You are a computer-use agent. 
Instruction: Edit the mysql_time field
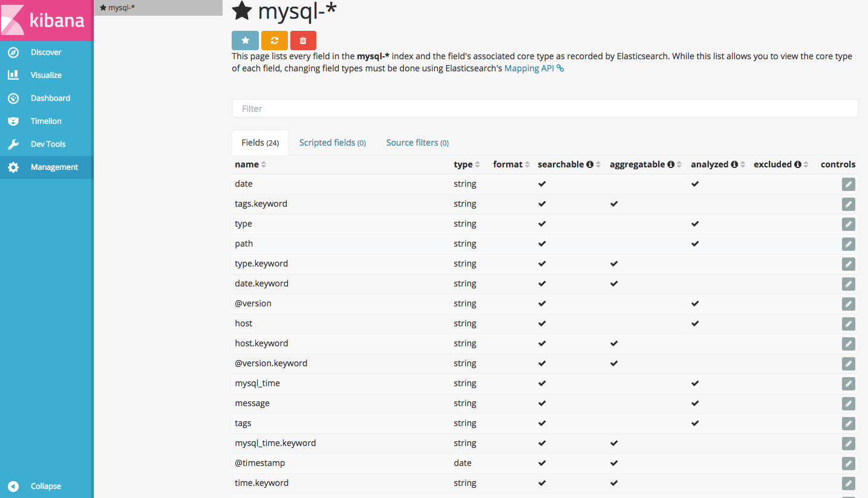point(849,384)
